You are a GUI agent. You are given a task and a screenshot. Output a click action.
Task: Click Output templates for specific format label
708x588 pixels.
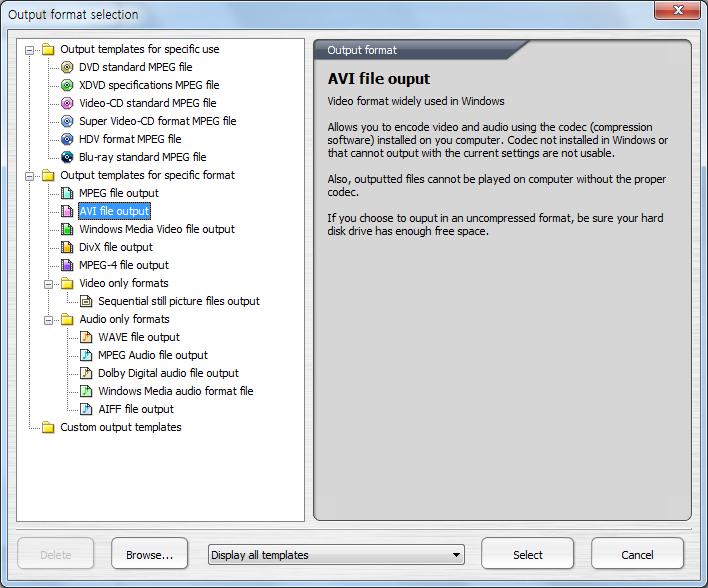tap(148, 175)
